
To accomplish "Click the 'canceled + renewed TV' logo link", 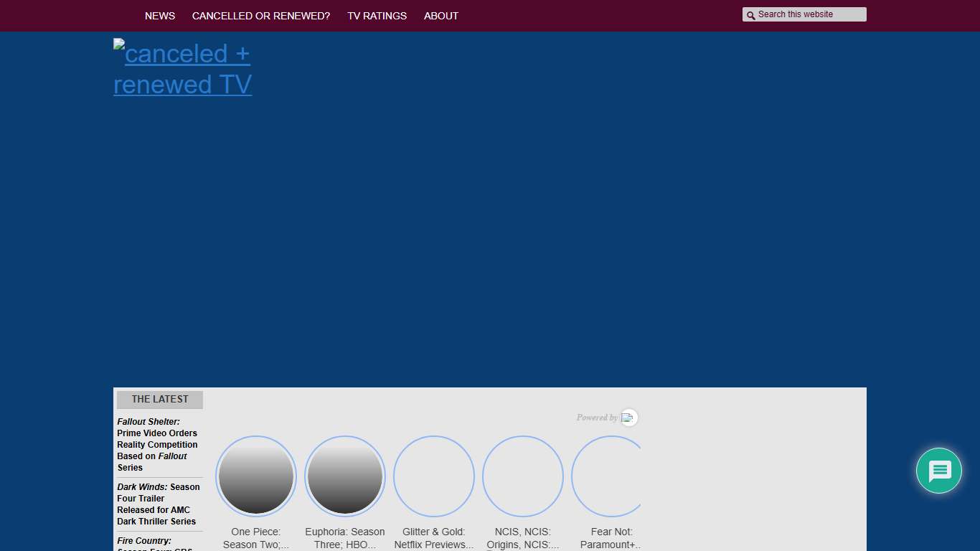I will click(x=182, y=69).
